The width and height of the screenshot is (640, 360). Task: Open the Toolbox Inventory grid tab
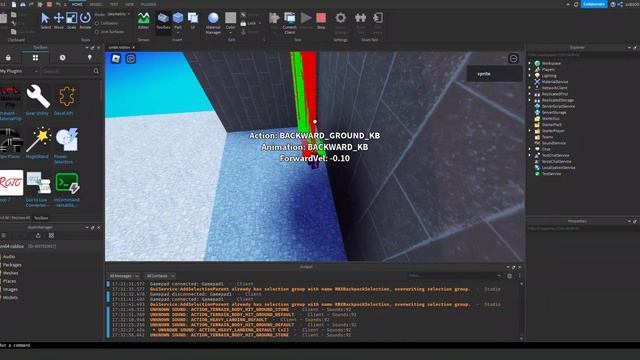point(36,58)
